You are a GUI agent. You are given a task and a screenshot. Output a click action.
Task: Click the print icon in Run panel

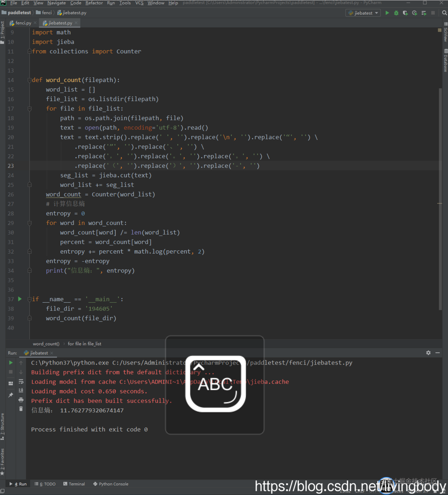click(21, 400)
